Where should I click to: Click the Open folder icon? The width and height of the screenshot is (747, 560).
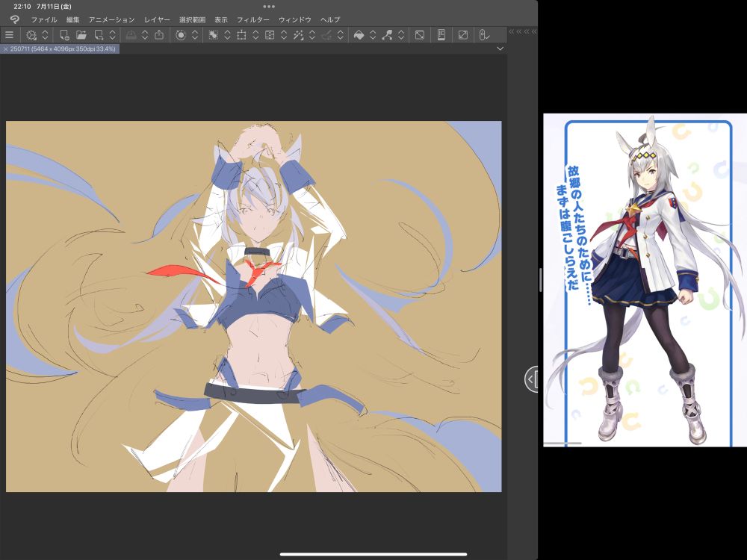click(81, 35)
